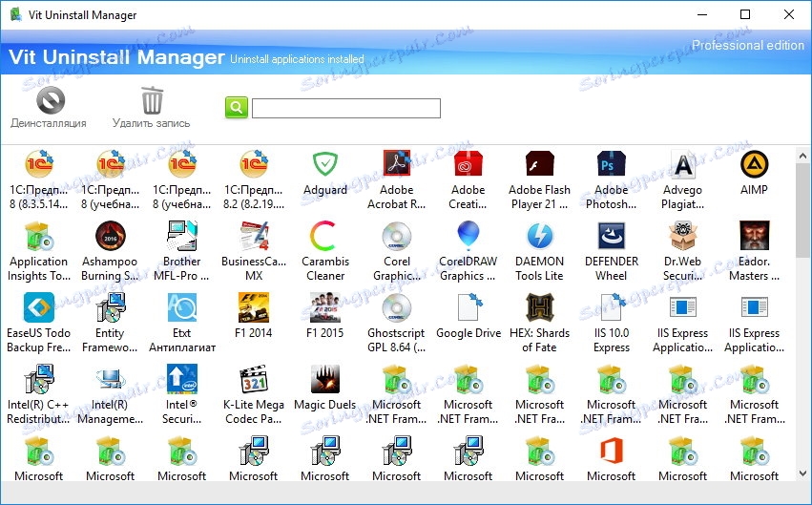Screen dimensions: 812x505
Task: Select the Etxt Антиплагиат icon
Action: pos(181,307)
